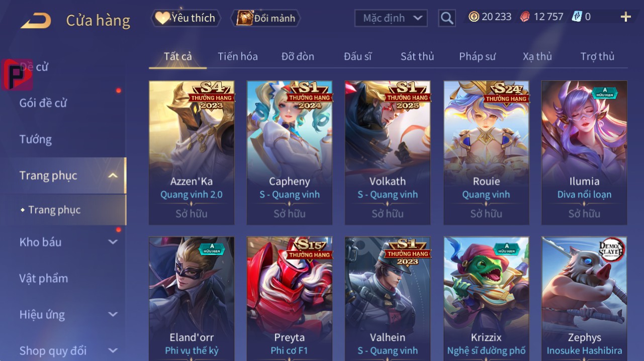This screenshot has width=644, height=361.
Task: Tap the blue voucher currency icon
Action: click(x=577, y=17)
